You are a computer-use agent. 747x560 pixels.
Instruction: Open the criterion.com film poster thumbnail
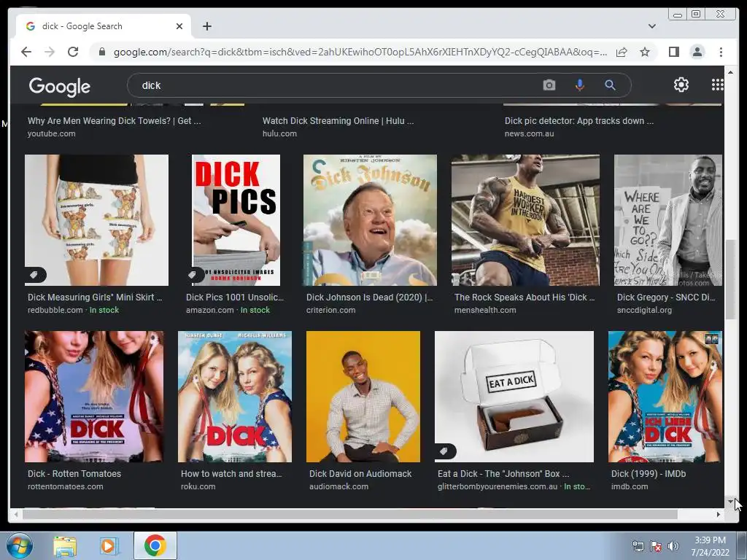[370, 220]
